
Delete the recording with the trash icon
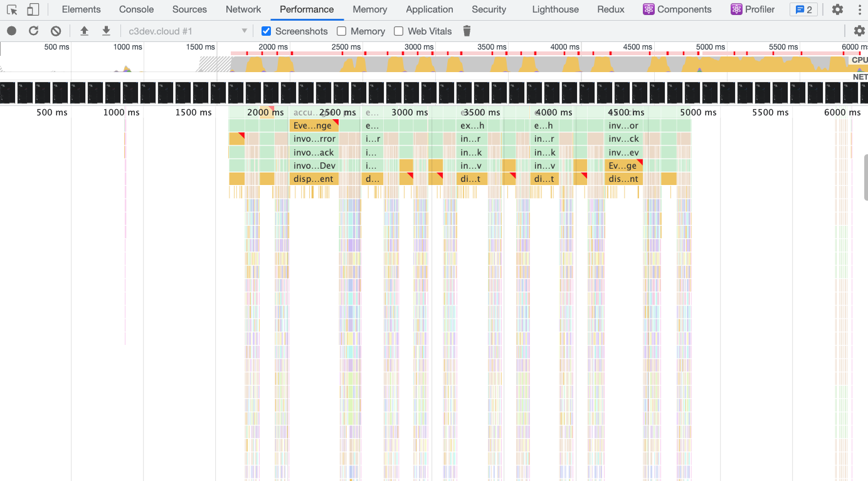[x=467, y=31]
